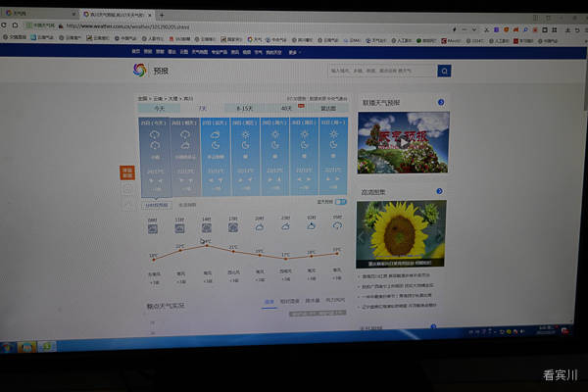The height and width of the screenshot is (392, 588).
Task: Click the 全国 breadcrumb link
Action: point(142,99)
